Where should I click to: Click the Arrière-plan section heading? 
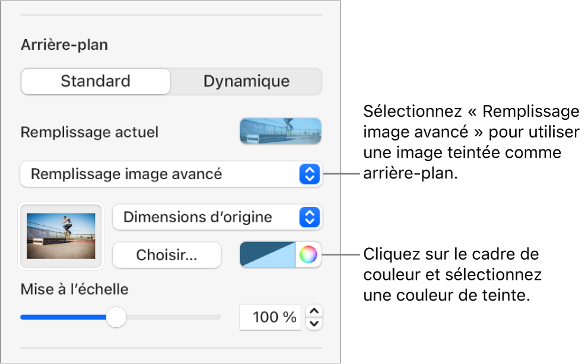tap(64, 45)
